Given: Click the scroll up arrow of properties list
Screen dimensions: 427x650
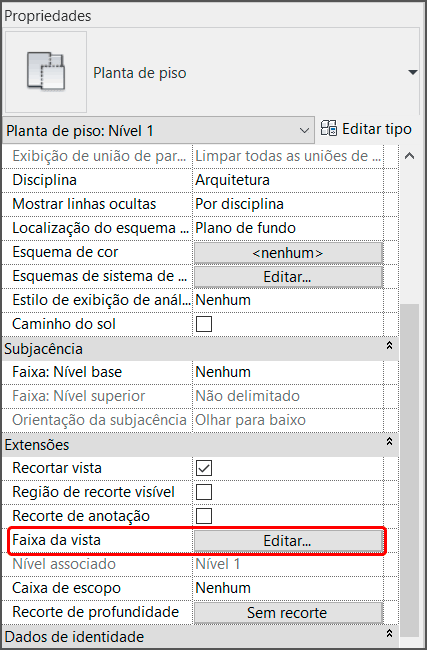Looking at the screenshot, I should [410, 156].
